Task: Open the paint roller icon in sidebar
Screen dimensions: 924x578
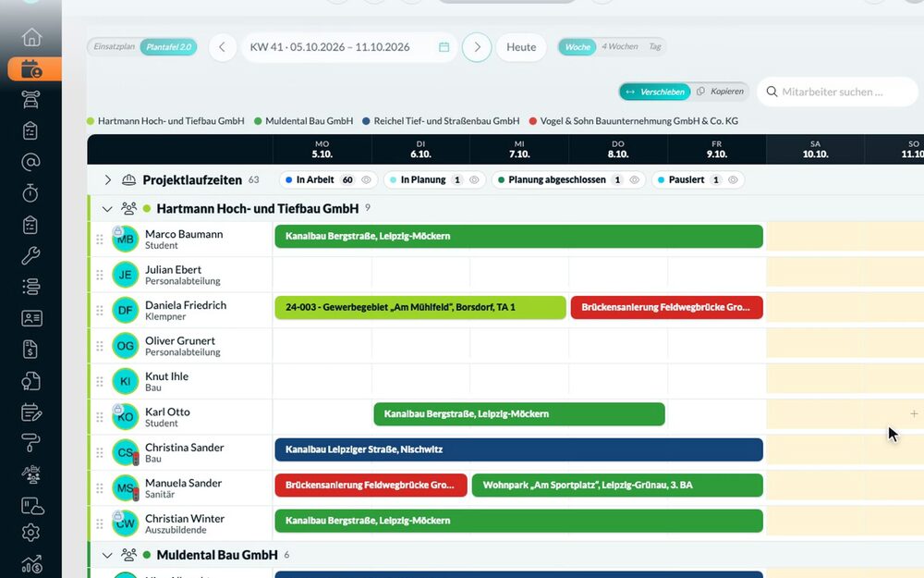Action: coord(30,443)
